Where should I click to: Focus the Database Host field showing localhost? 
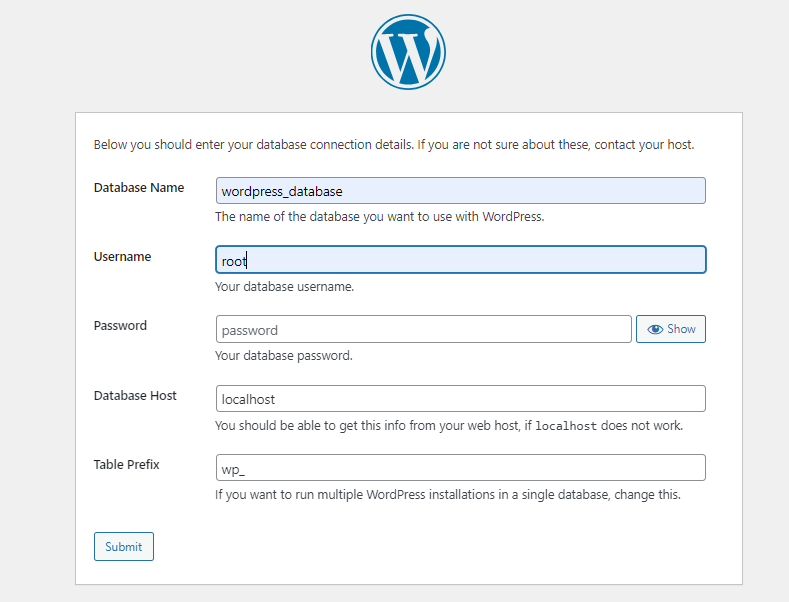(460, 399)
